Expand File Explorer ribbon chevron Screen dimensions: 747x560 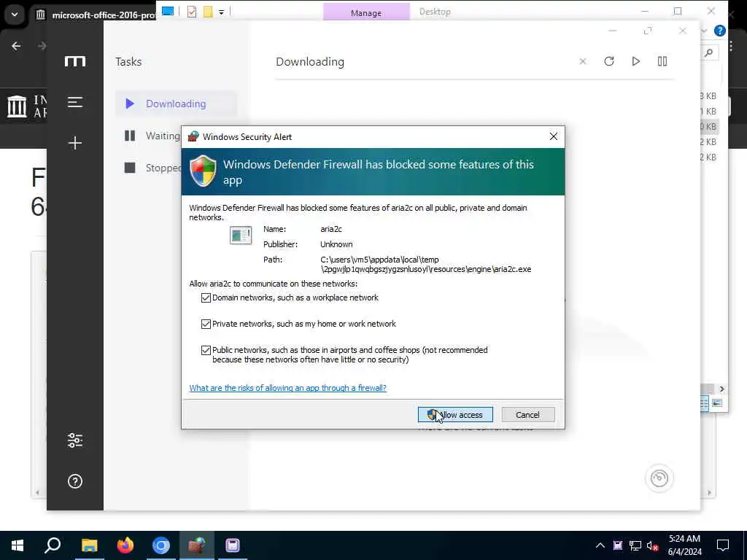click(704, 31)
